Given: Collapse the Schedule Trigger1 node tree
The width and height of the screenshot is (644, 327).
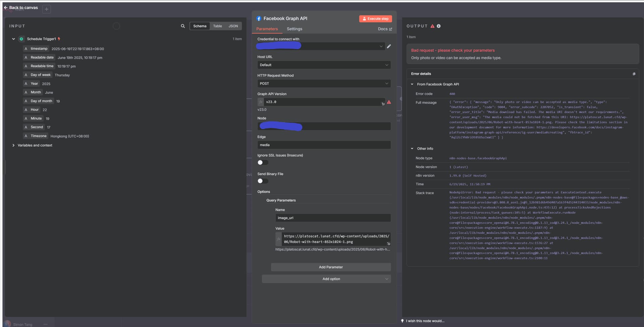Looking at the screenshot, I should pyautogui.click(x=13, y=39).
